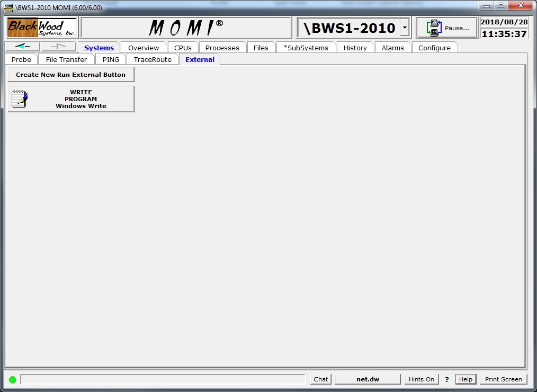537x392 pixels.
Task: Select the External sub-tab
Action: click(x=200, y=60)
